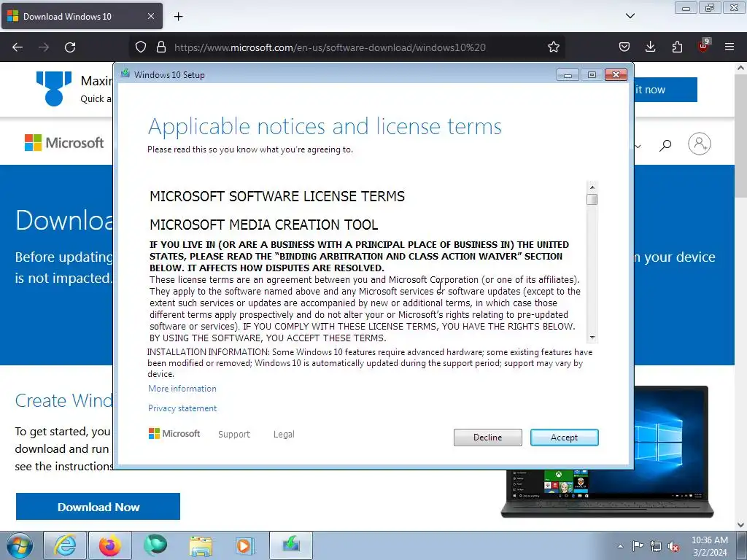Click the Firefox back arrow

[18, 47]
